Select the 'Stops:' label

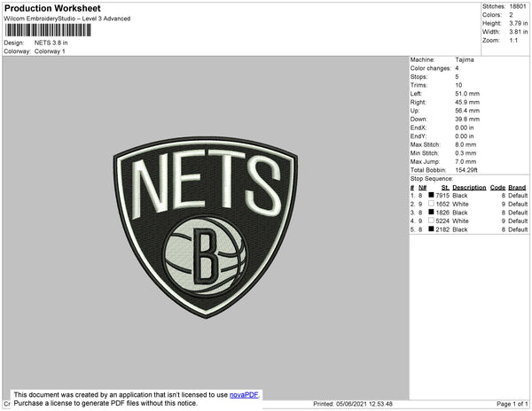pyautogui.click(x=419, y=77)
